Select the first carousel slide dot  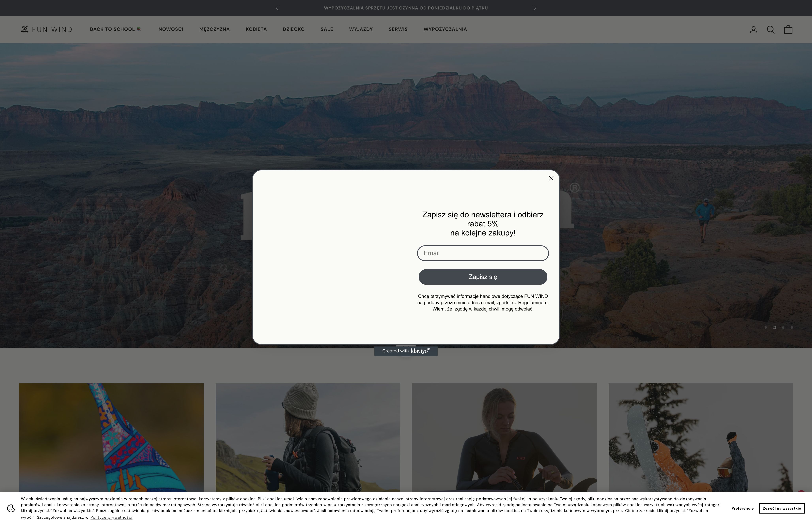pyautogui.click(x=766, y=327)
